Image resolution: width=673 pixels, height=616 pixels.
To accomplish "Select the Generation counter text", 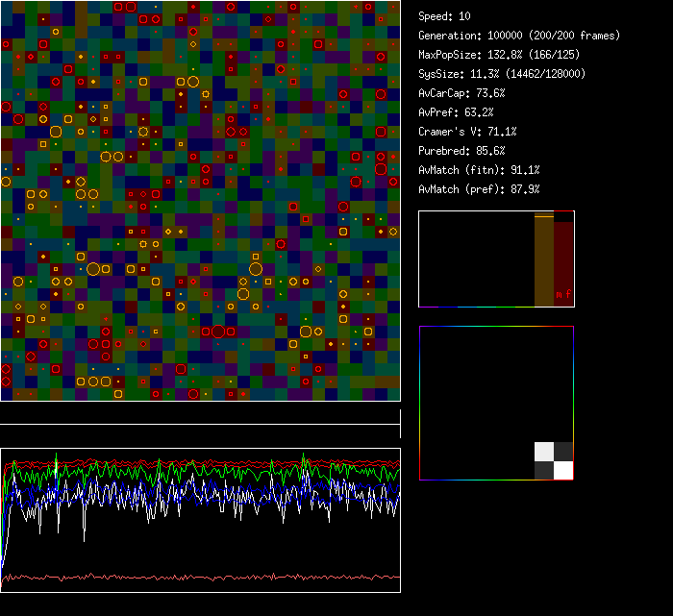I will (x=519, y=36).
